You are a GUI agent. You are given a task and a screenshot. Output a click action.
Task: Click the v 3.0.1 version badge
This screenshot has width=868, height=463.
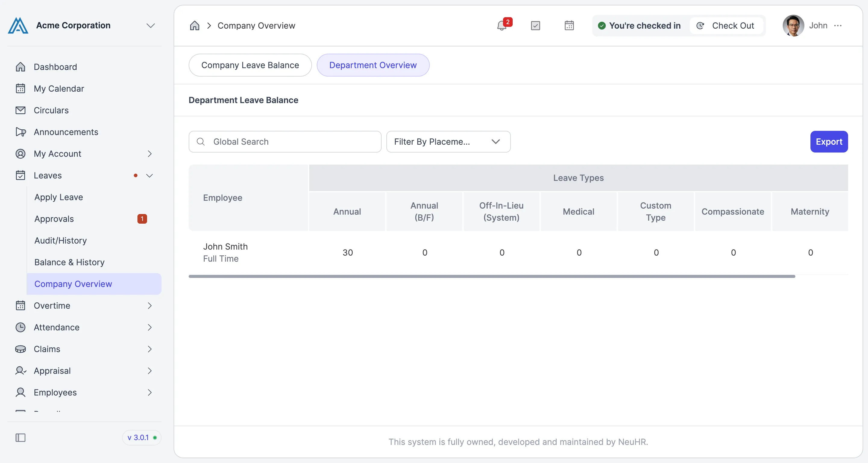click(x=142, y=437)
